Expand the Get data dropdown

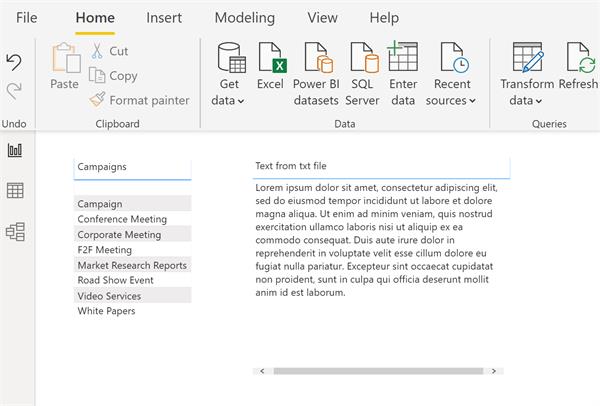[229, 100]
